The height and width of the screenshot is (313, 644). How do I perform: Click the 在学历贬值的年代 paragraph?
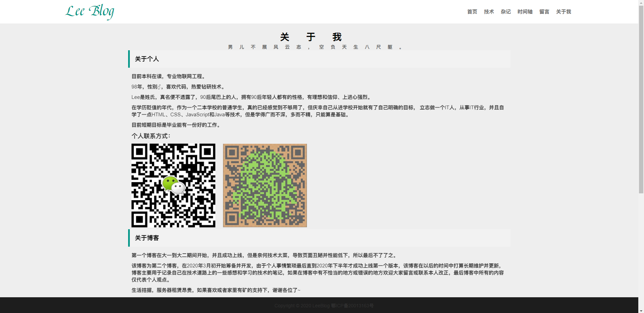(318, 111)
